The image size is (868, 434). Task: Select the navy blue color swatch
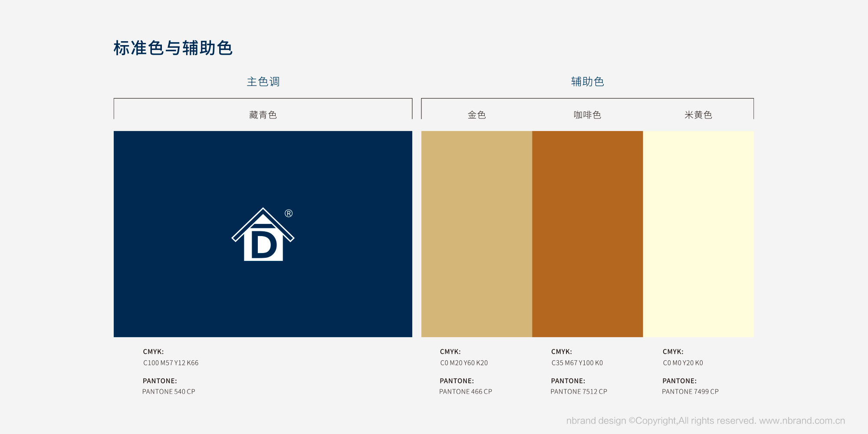pyautogui.click(x=263, y=234)
